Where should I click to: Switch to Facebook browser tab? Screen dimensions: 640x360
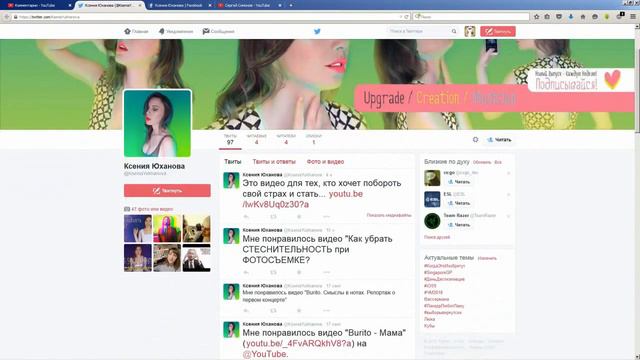pyautogui.click(x=178, y=5)
